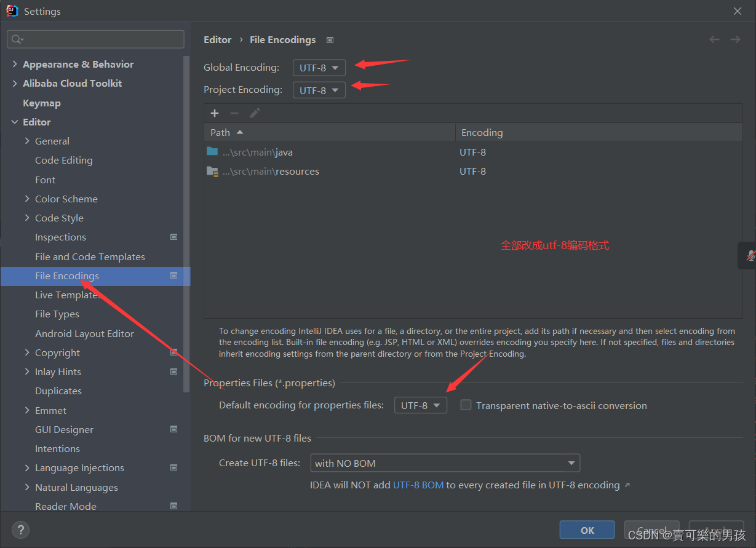The width and height of the screenshot is (756, 548).
Task: Select the src\main\java path row
Action: [473, 152]
